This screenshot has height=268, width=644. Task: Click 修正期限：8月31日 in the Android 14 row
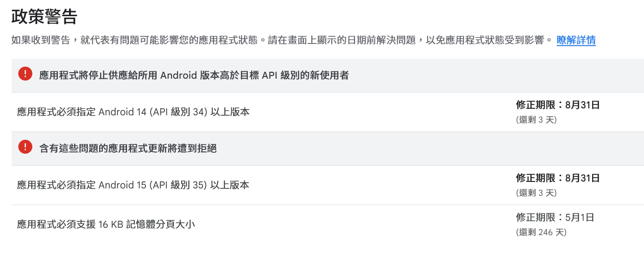(558, 105)
